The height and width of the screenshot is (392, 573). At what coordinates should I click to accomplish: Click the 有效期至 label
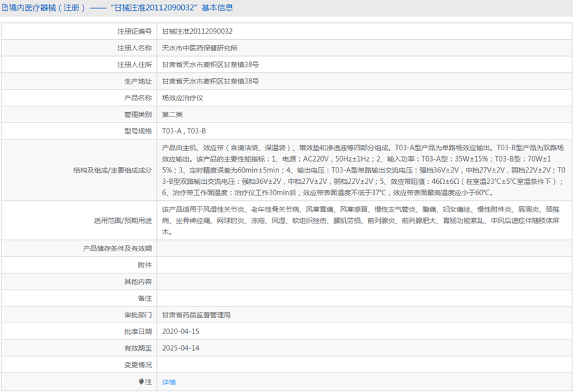[138, 348]
